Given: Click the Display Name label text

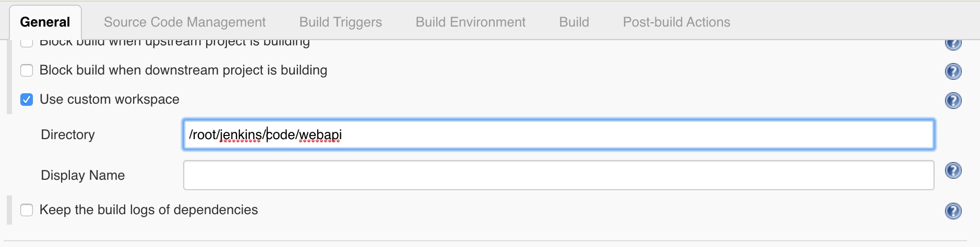Looking at the screenshot, I should point(82,176).
